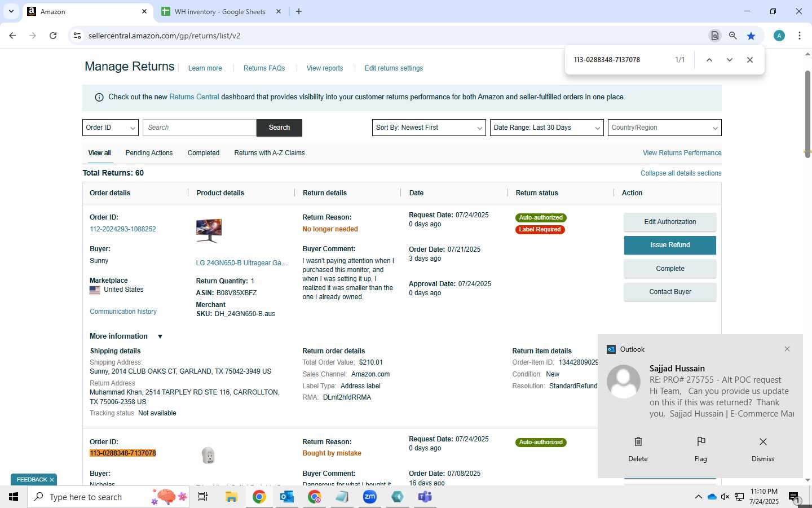Viewport: 812px width, 508px height.
Task: Open Edit returns settings link
Action: 394,68
